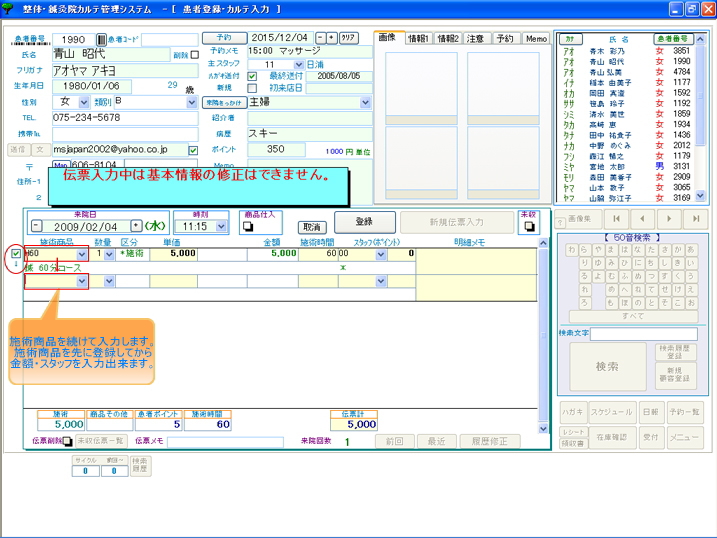Go to next record arrow

point(669,219)
